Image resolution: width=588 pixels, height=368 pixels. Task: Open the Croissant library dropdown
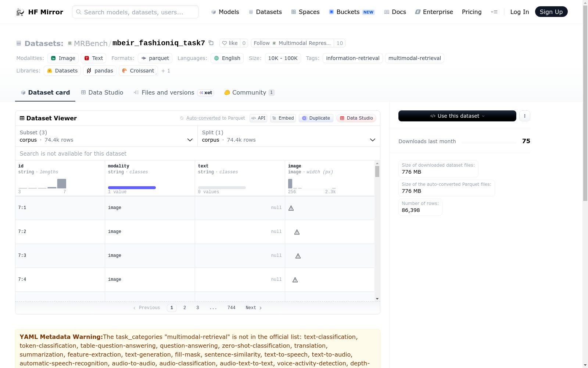[x=138, y=71]
